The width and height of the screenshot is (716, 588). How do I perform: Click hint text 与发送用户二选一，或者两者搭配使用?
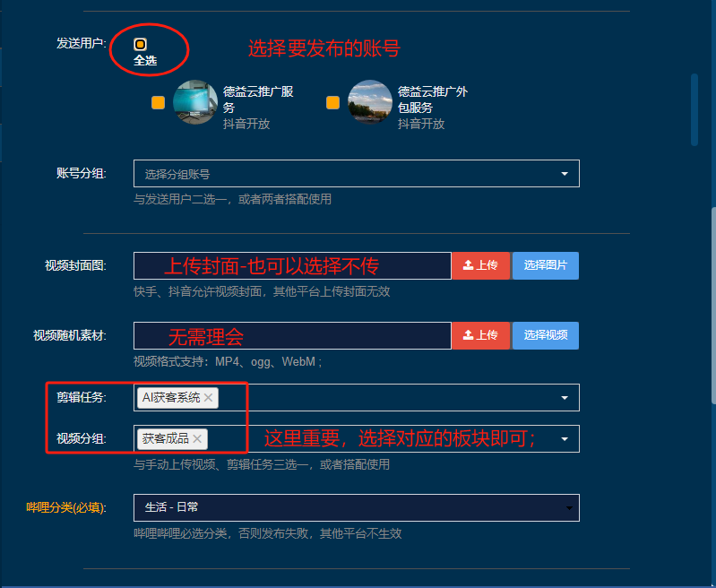point(232,199)
